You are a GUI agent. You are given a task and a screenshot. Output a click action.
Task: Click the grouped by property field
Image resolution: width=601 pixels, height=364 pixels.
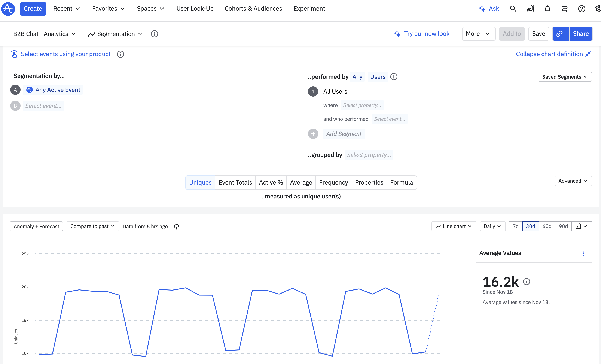(x=369, y=155)
